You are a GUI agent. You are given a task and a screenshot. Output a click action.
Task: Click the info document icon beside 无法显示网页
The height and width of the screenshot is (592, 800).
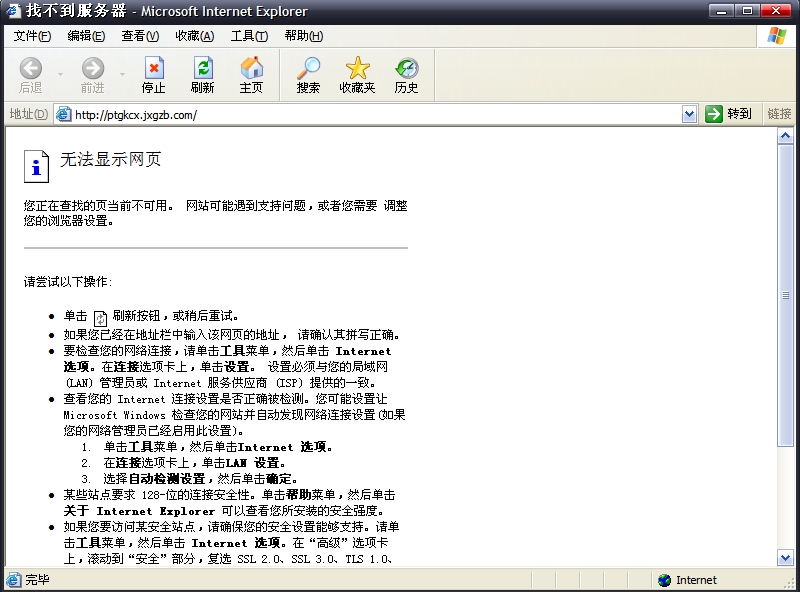point(36,166)
